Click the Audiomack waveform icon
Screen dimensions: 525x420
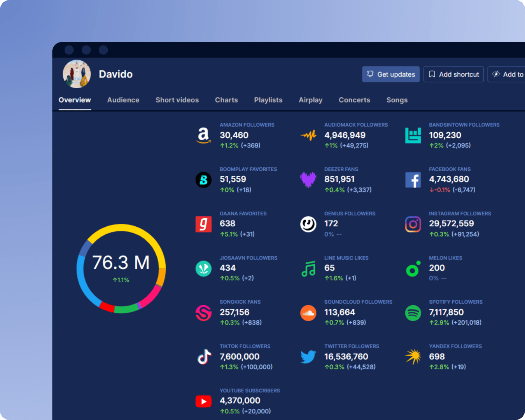[308, 135]
